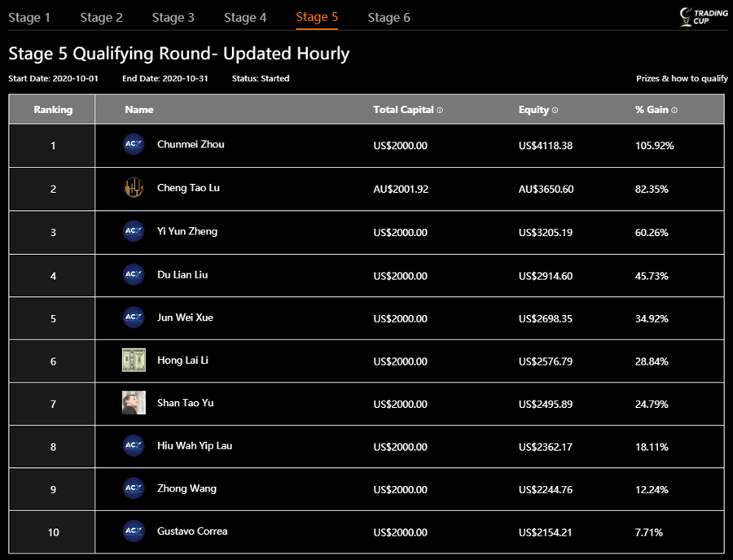Viewport: 733px width, 560px height.
Task: Click Hong Lai Li's dollar-bill avatar icon
Action: (133, 360)
